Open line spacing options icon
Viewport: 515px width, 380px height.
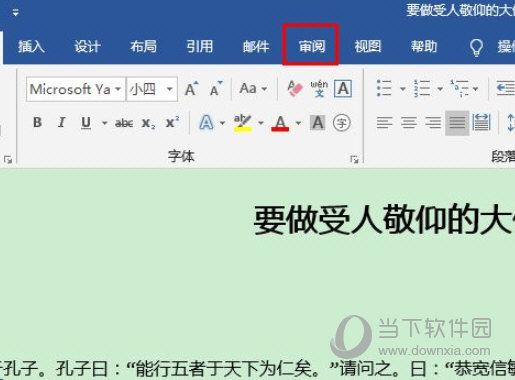(511, 123)
